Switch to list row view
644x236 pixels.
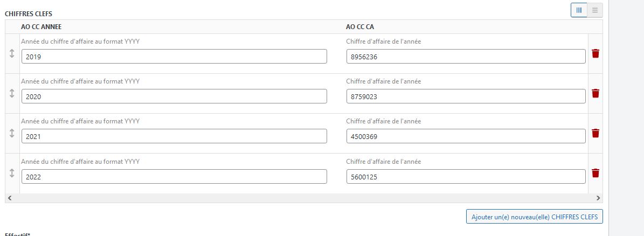tap(595, 10)
